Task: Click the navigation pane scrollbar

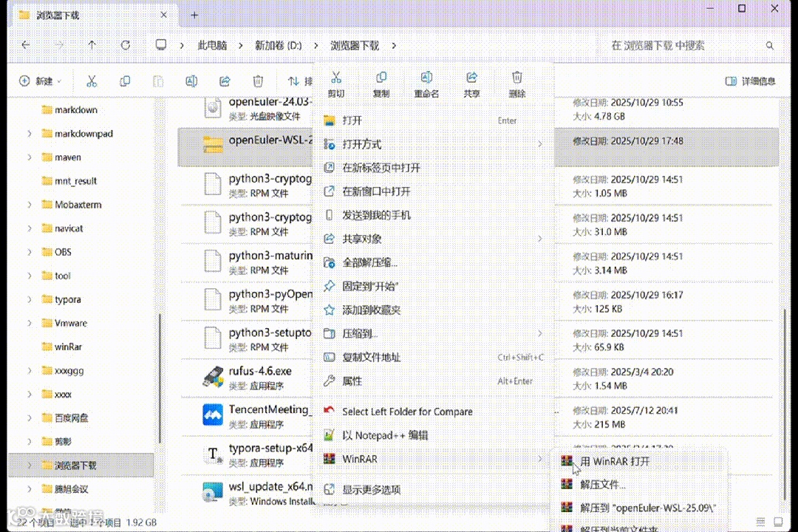Action: point(160,378)
